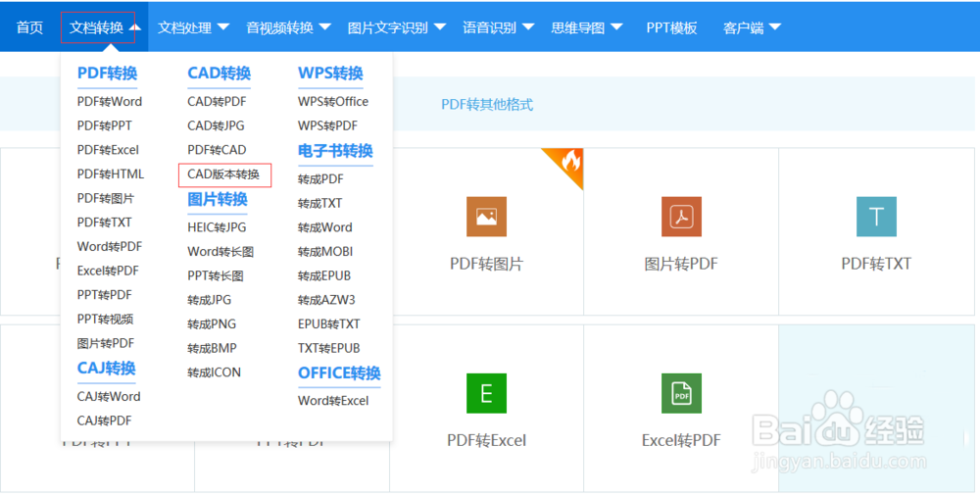The image size is (980, 495).
Task: Choose Word转长图 under 图片转换
Action: [220, 252]
